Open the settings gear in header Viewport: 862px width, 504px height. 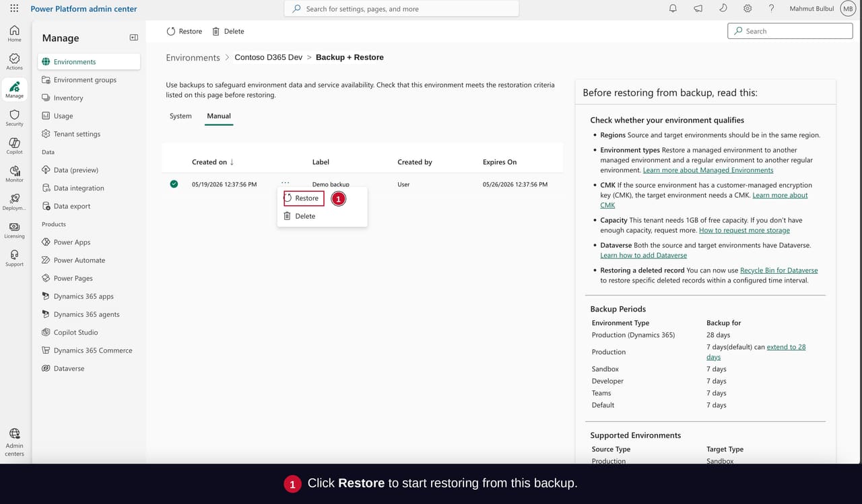click(748, 9)
